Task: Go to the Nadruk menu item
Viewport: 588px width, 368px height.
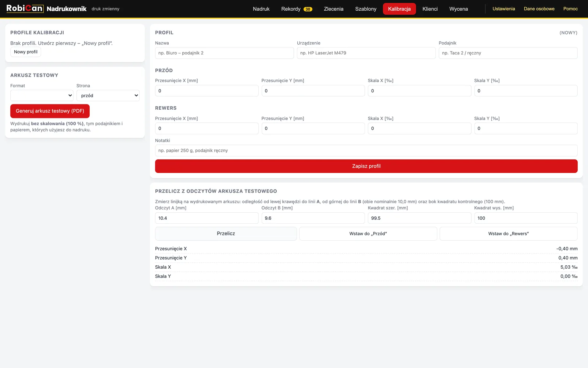Action: 261,9
